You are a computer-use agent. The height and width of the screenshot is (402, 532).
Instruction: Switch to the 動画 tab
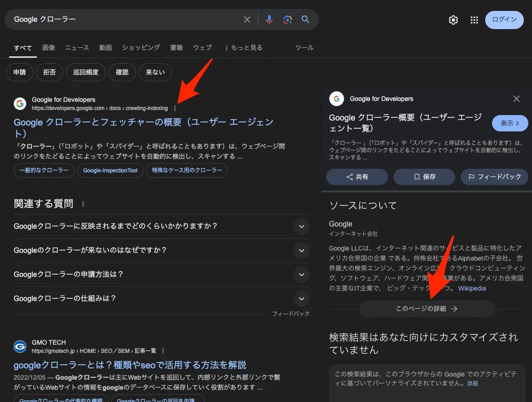click(105, 48)
